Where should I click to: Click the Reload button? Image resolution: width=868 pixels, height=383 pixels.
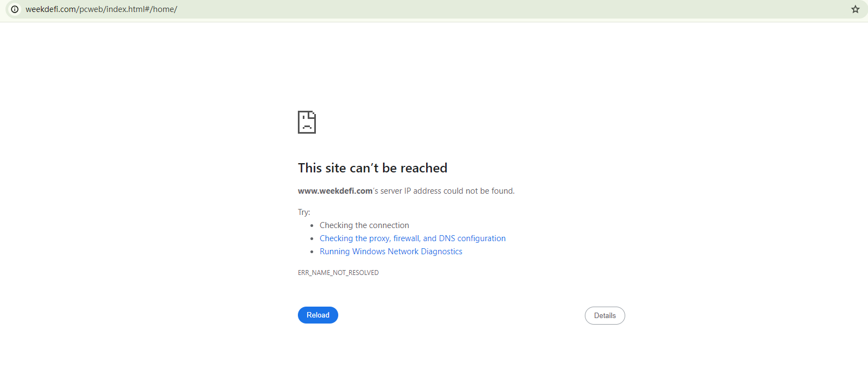(x=318, y=315)
